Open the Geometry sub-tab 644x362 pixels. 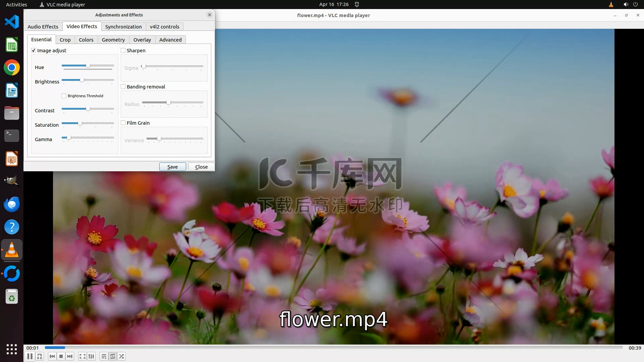tap(113, 40)
